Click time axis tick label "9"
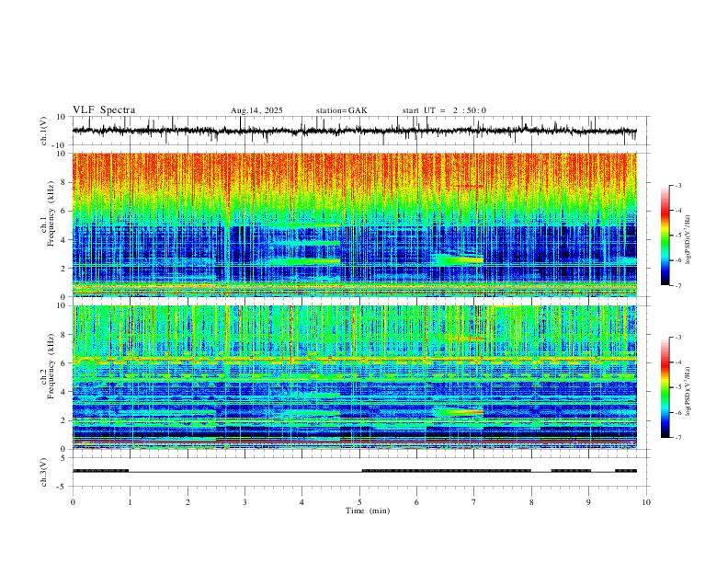 (588, 502)
